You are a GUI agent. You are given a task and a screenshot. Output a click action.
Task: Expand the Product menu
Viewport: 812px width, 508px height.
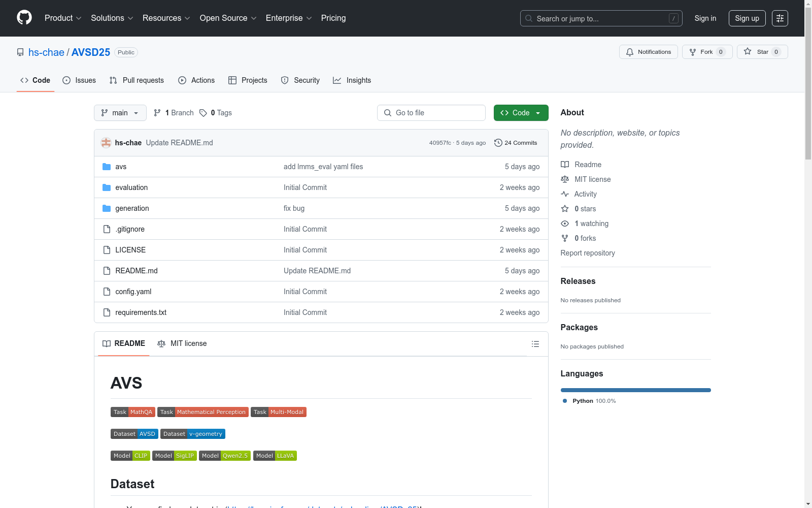click(x=63, y=18)
